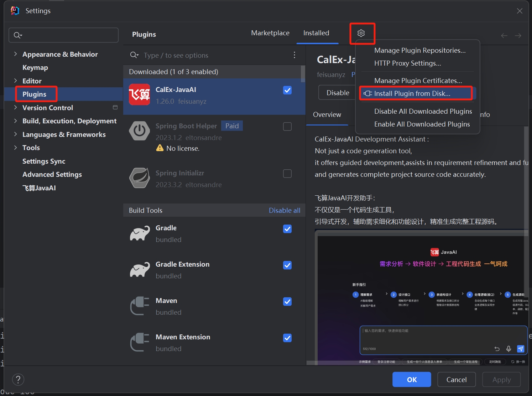Uncheck the CalEx-JavaAI plugin checkbox

(x=287, y=90)
